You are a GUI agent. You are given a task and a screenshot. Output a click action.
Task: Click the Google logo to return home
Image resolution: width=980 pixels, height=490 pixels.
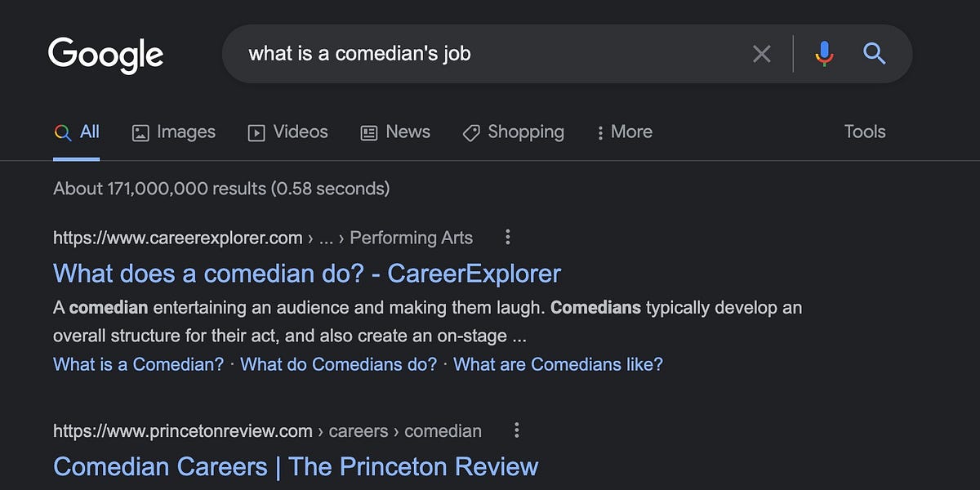(106, 54)
